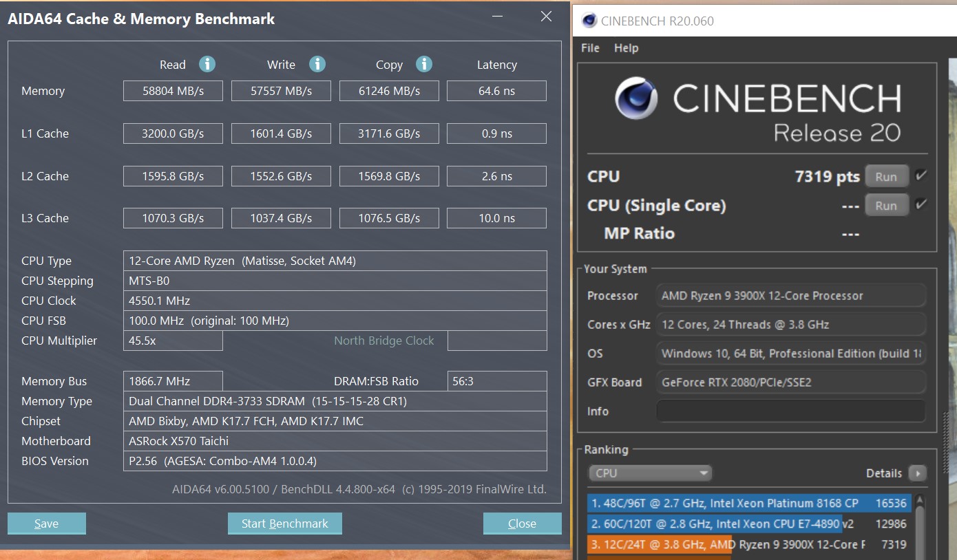Click Motherboard field ASRock X570 Taichi
Image resolution: width=957 pixels, height=560 pixels.
pos(335,441)
